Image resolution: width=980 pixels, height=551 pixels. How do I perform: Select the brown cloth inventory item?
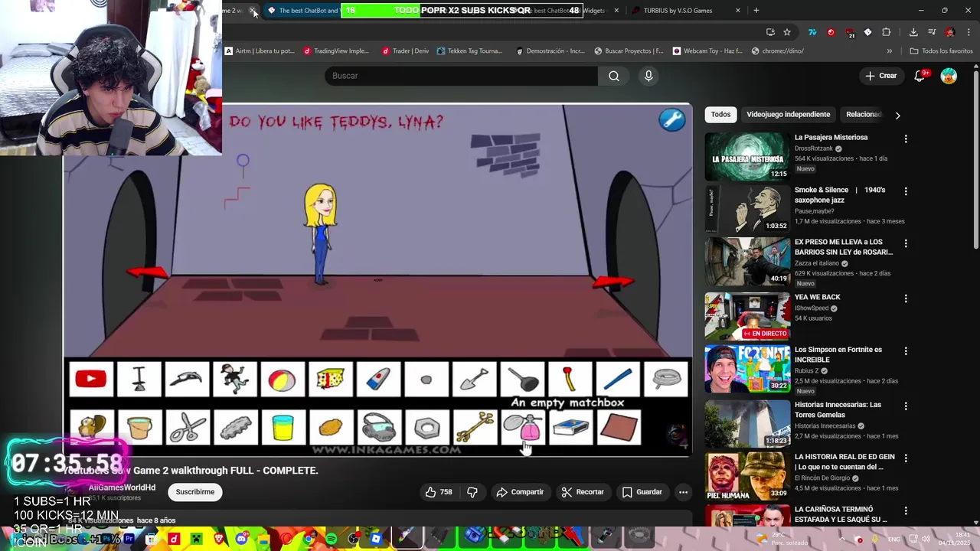pyautogui.click(x=618, y=427)
